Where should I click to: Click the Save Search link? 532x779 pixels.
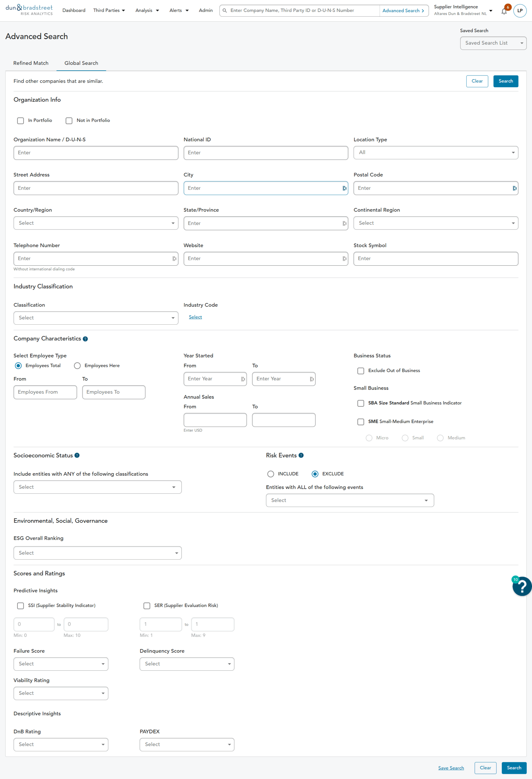(x=451, y=768)
